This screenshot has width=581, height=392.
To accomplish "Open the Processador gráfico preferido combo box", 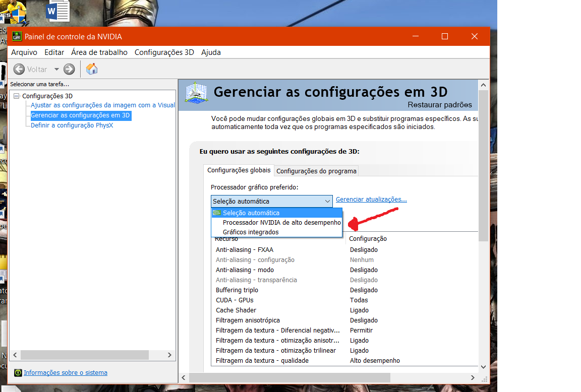I will click(x=272, y=201).
